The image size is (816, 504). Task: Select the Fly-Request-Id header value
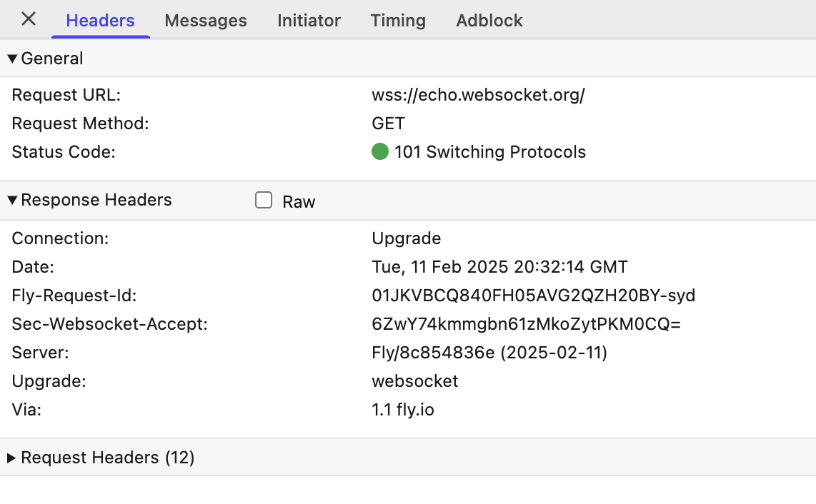[534, 296]
